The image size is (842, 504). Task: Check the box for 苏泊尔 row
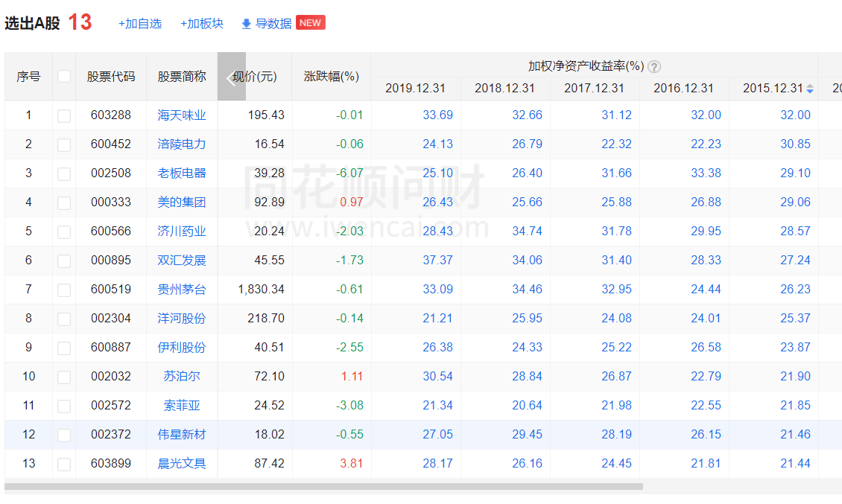click(x=64, y=377)
